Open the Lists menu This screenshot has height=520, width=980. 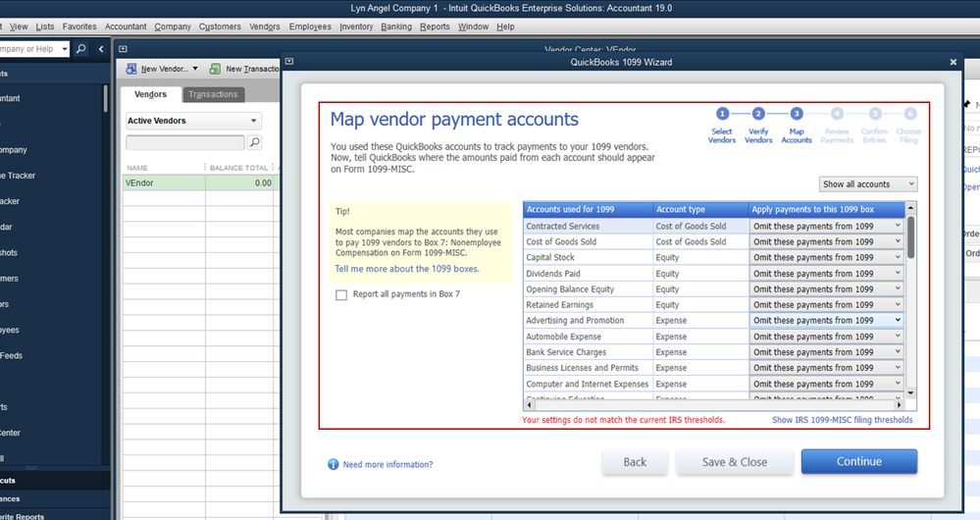tap(45, 26)
